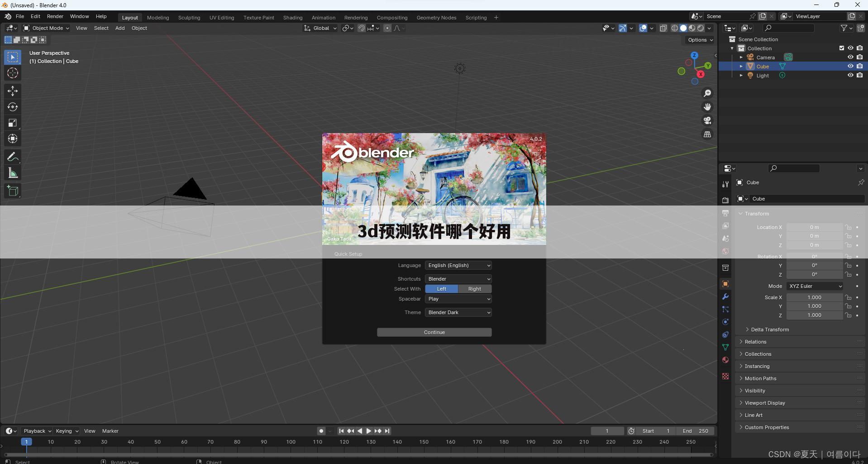Toggle Location X lock icon

pyautogui.click(x=849, y=227)
